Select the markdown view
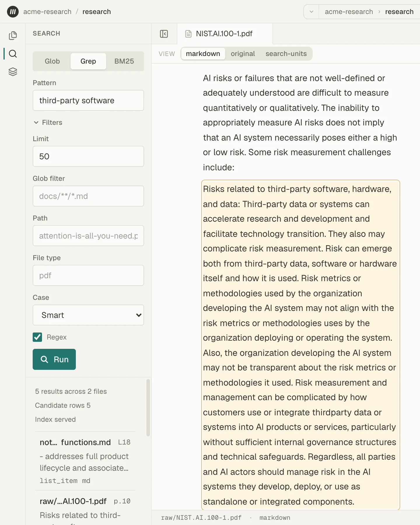 203,54
